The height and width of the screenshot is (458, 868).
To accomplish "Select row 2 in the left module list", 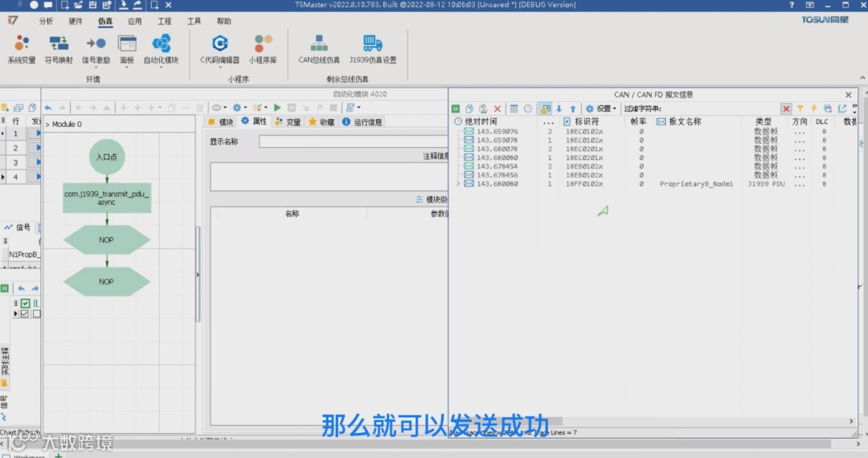I will [15, 148].
